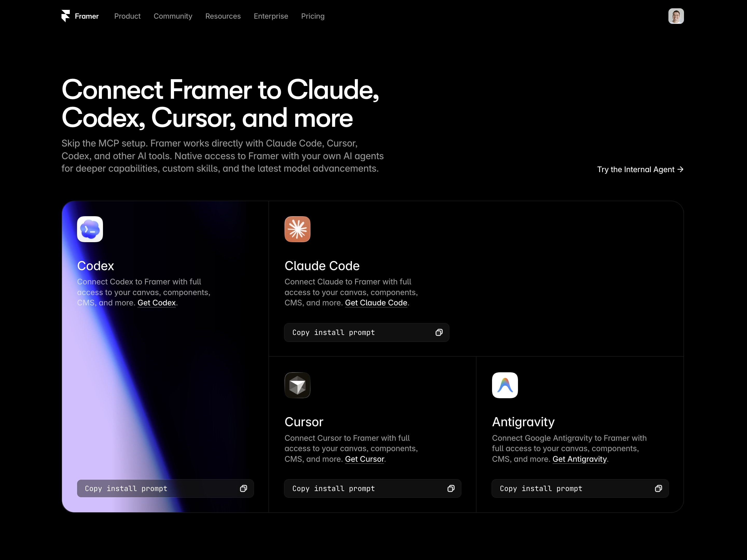
Task: Click 'Copy install prompt' text under Antigravity
Action: (541, 488)
